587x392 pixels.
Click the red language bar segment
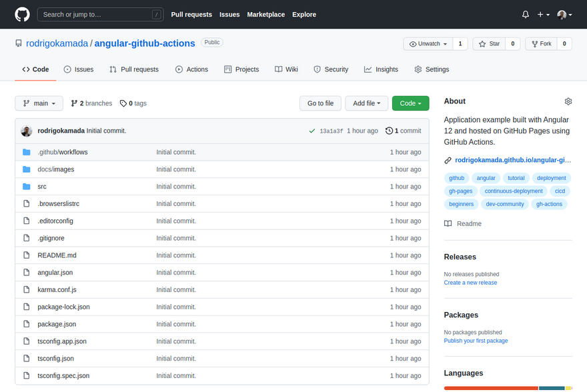click(491, 388)
